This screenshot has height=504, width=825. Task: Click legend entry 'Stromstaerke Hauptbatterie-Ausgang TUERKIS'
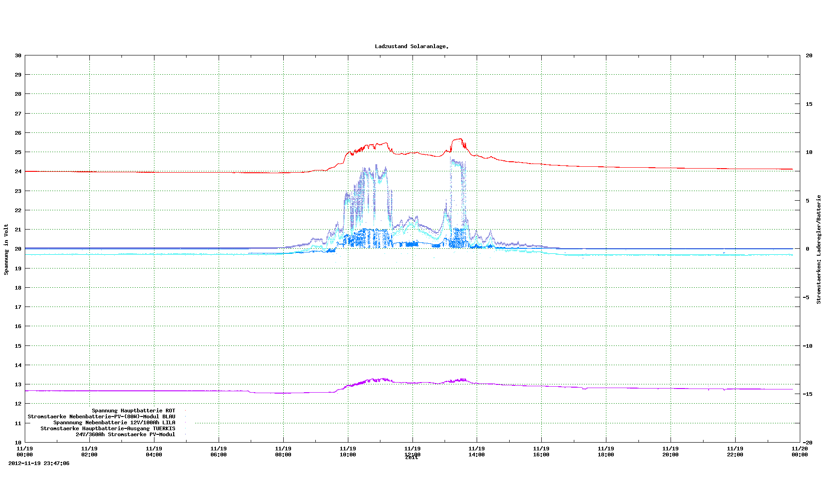[108, 428]
